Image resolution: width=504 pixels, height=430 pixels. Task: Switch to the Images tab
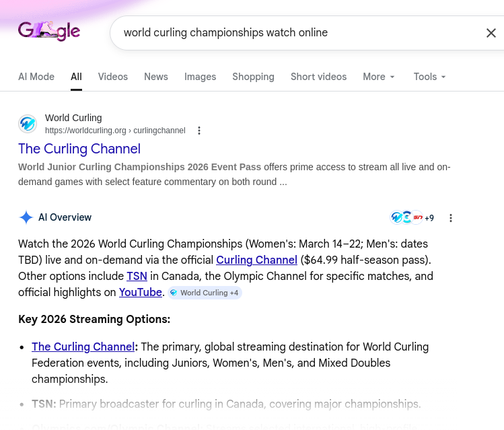200,77
